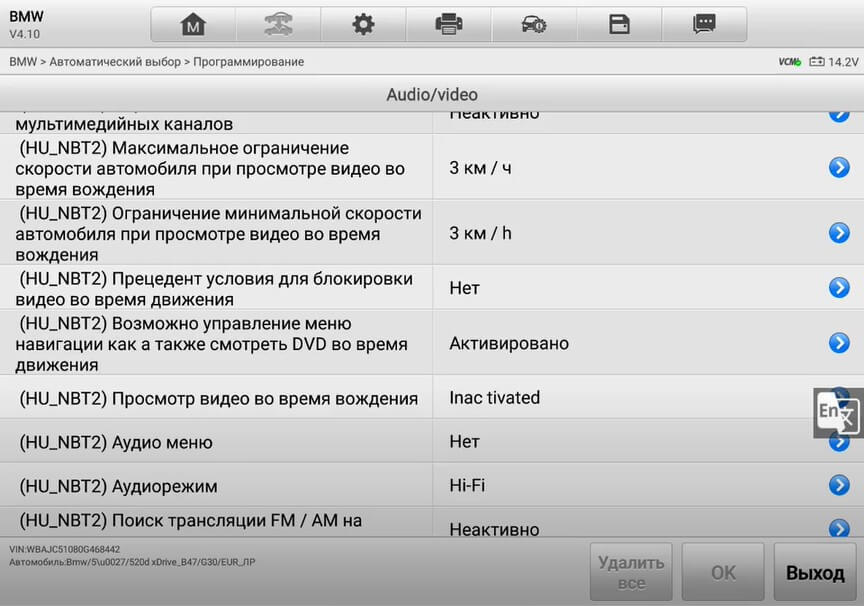The image size is (864, 606).
Task: Click the printer icon
Action: pyautogui.click(x=449, y=25)
